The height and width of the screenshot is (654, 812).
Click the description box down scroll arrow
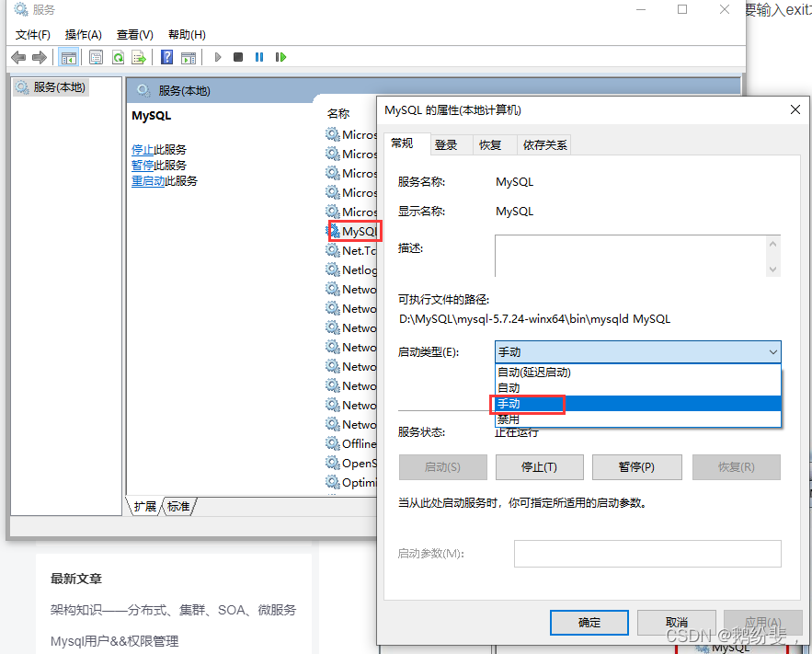click(772, 270)
